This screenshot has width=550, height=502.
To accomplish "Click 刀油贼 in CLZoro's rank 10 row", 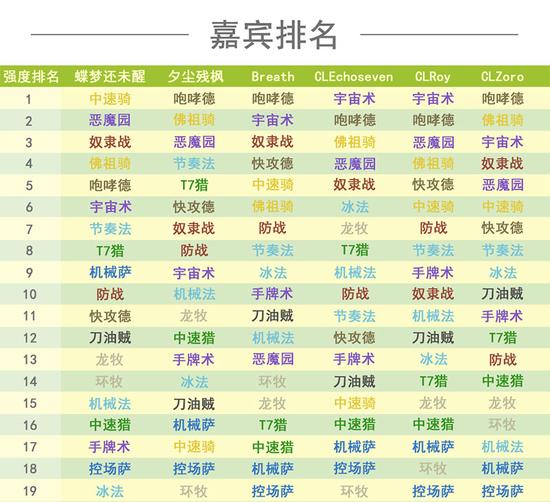I will pyautogui.click(x=503, y=294).
